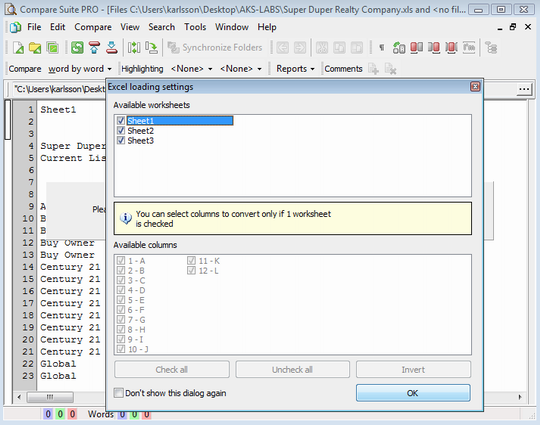Open the View menu
This screenshot has height=425, width=540.
coord(130,27)
